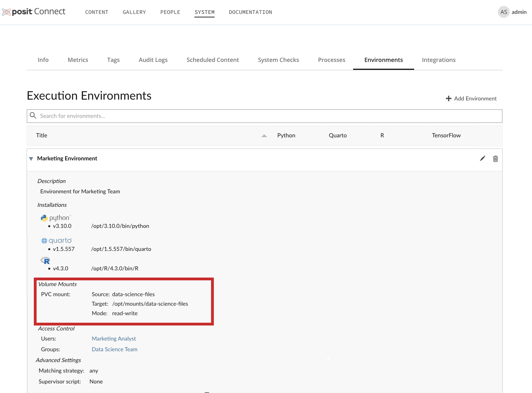
Task: Sort by Title using the sort arrow
Action: (264, 136)
